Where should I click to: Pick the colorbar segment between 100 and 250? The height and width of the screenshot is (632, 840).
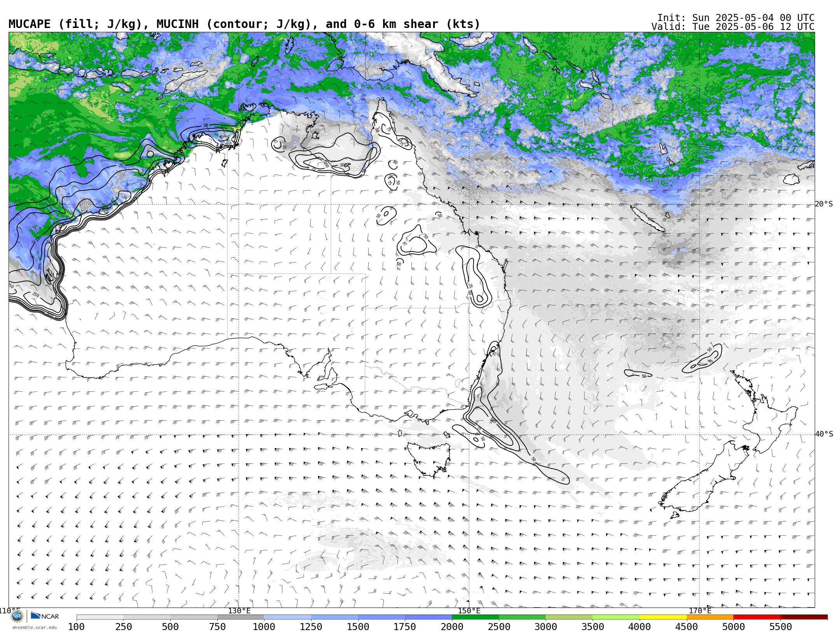click(100, 617)
